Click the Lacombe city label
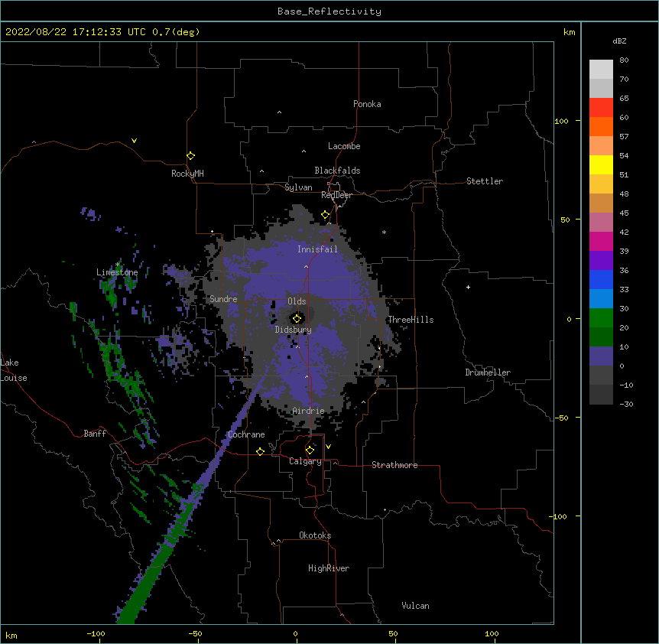659x644 pixels. click(x=344, y=146)
